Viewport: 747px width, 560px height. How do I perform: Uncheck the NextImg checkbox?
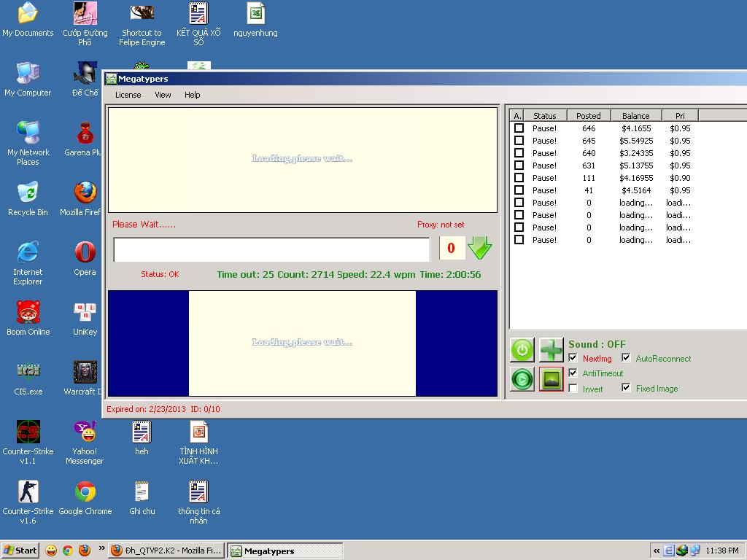573,358
